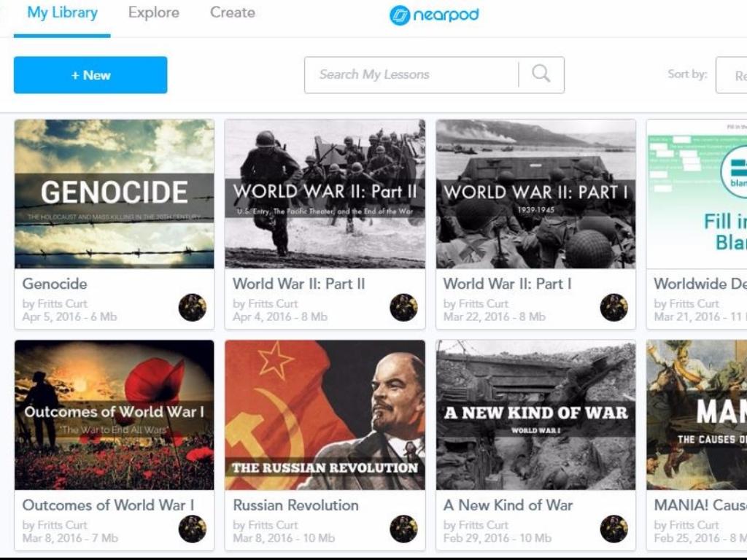747x560 pixels.
Task: Focus the Search My Lessons field
Action: pos(411,74)
